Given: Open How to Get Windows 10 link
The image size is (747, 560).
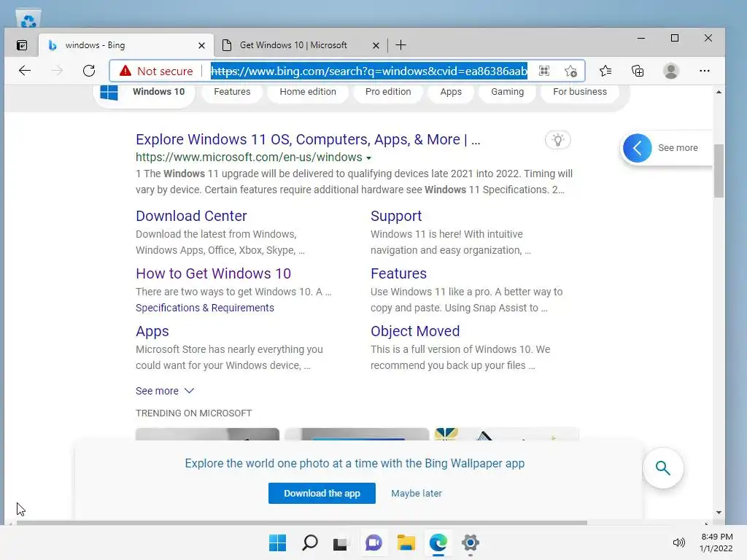Looking at the screenshot, I should point(213,274).
